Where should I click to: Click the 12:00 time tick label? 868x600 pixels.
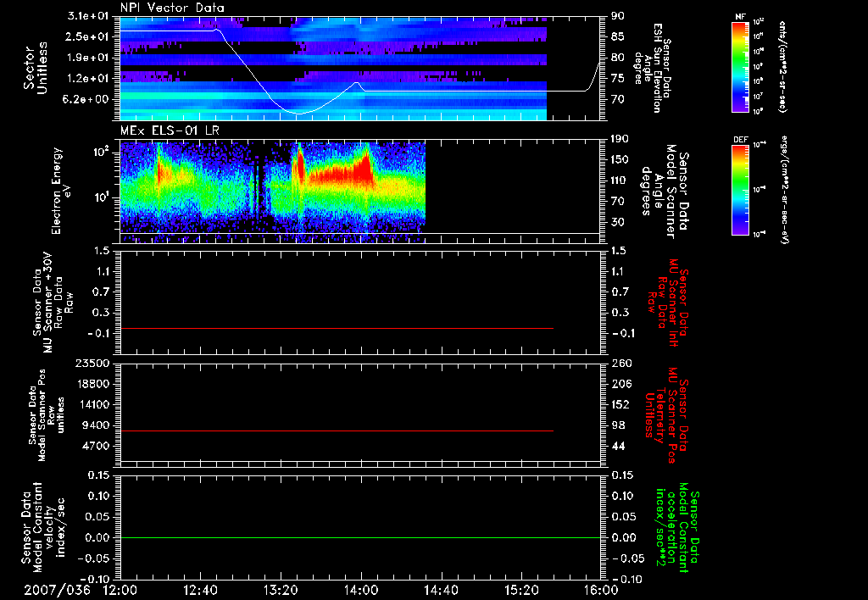(x=120, y=590)
